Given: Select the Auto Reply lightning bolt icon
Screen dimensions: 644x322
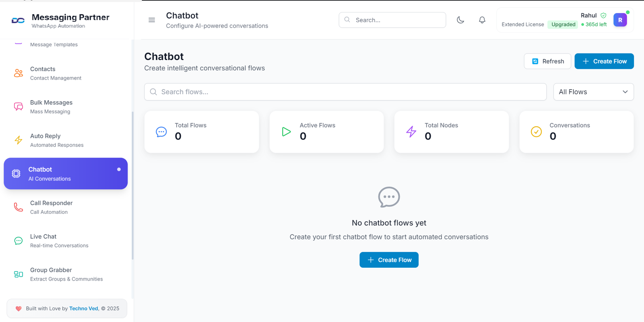Looking at the screenshot, I should click(x=18, y=140).
